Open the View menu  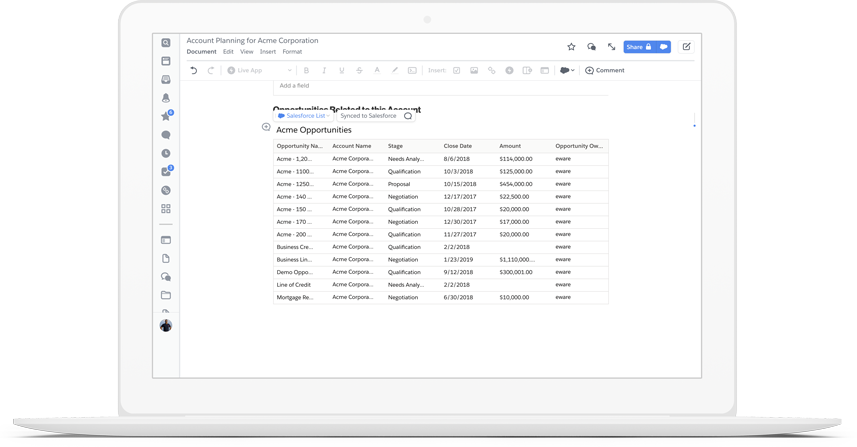pyautogui.click(x=246, y=52)
